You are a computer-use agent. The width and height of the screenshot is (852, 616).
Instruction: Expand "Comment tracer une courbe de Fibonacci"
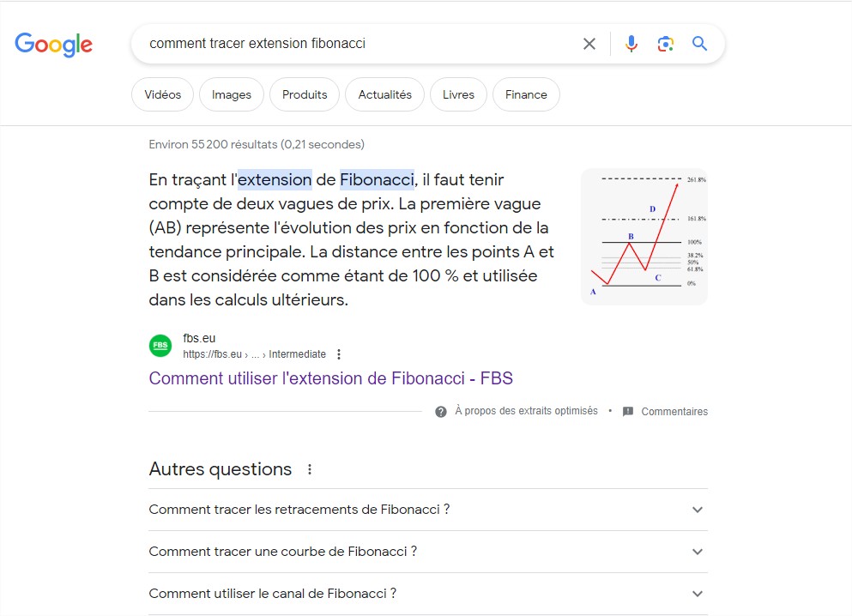click(x=698, y=552)
